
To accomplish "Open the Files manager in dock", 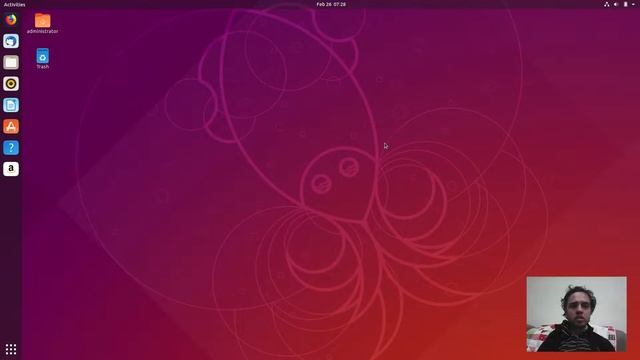I will 11,62.
